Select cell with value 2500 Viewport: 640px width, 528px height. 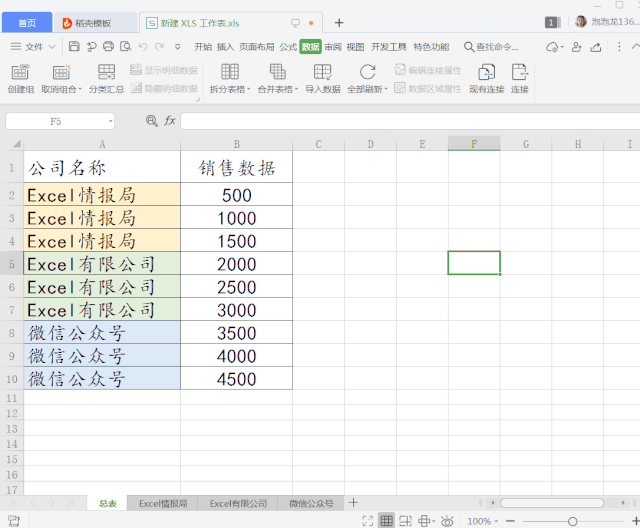(237, 287)
